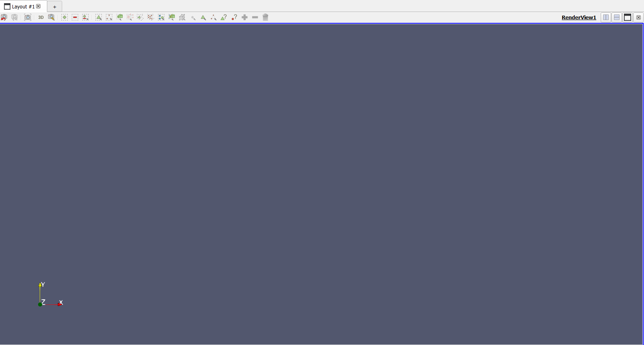Clear selection with the trash icon

(x=265, y=17)
